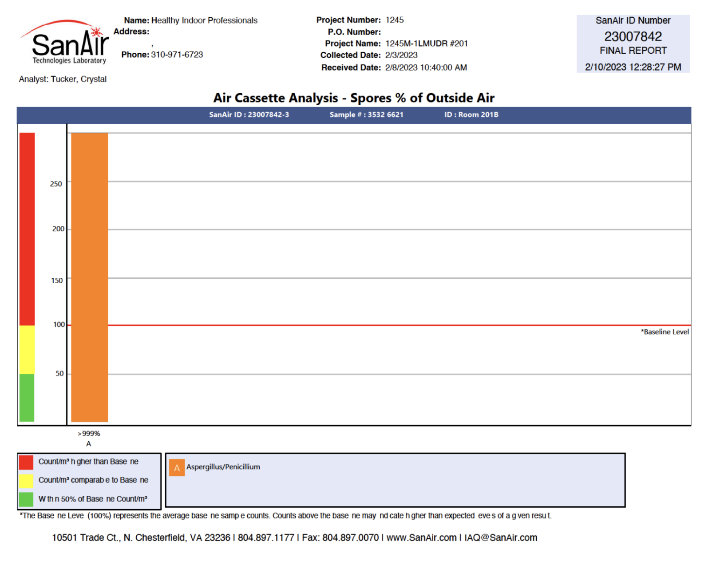The width and height of the screenshot is (728, 561).
Task: Select the green 'Within 50% of Baseline' swatch
Action: coord(26,499)
